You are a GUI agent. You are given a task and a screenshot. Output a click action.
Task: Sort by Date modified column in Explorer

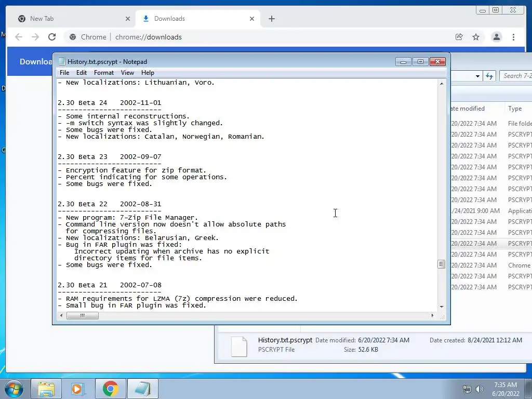(x=477, y=109)
